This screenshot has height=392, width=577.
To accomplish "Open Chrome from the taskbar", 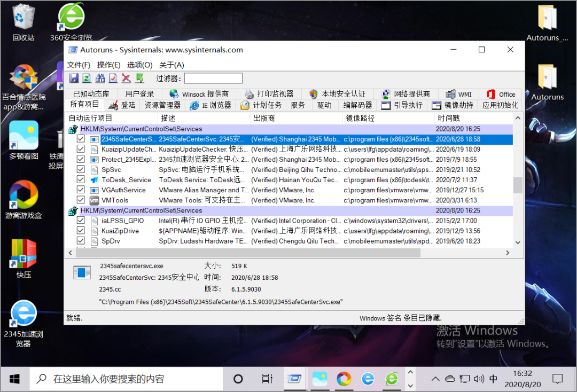I will click(344, 379).
